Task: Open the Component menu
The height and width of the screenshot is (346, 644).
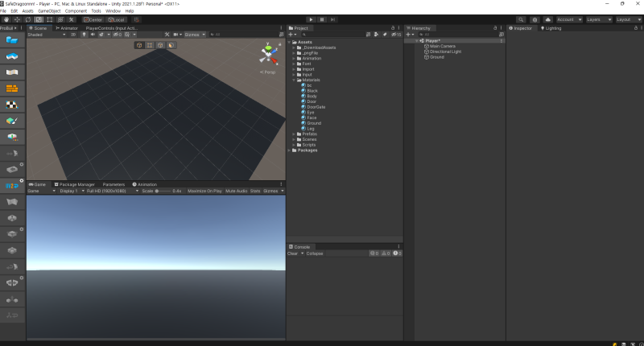Action: pos(76,11)
